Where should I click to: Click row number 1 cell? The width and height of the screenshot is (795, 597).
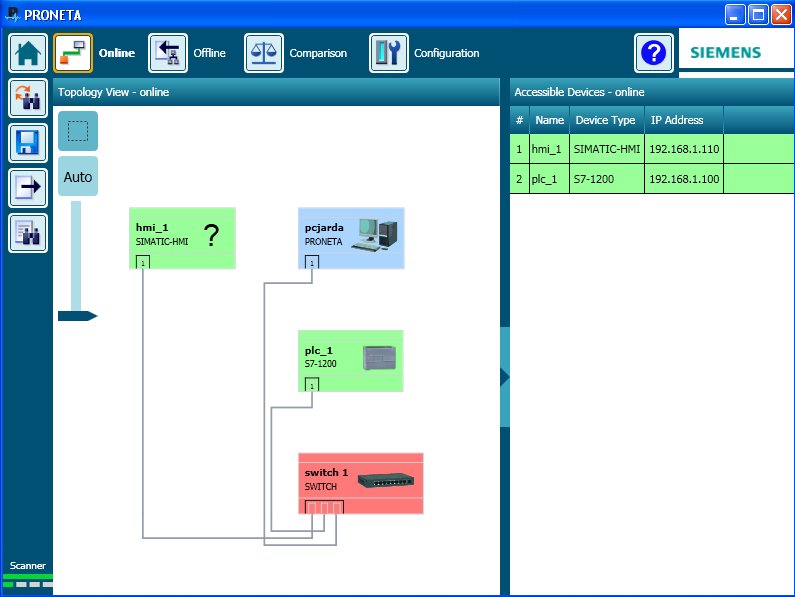coord(519,149)
